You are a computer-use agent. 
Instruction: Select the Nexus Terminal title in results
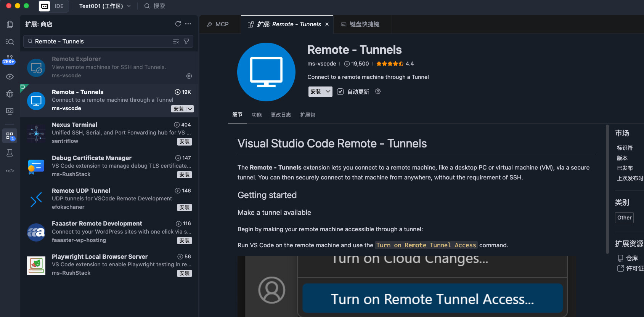pyautogui.click(x=74, y=125)
